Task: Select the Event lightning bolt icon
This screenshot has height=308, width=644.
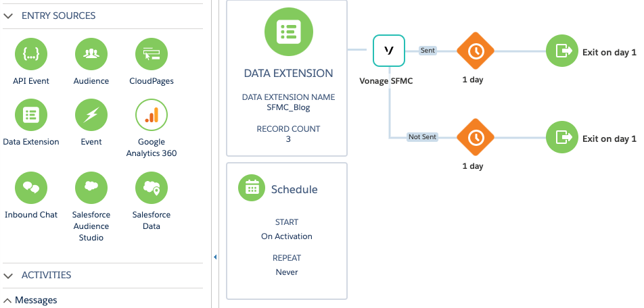Action: point(91,115)
